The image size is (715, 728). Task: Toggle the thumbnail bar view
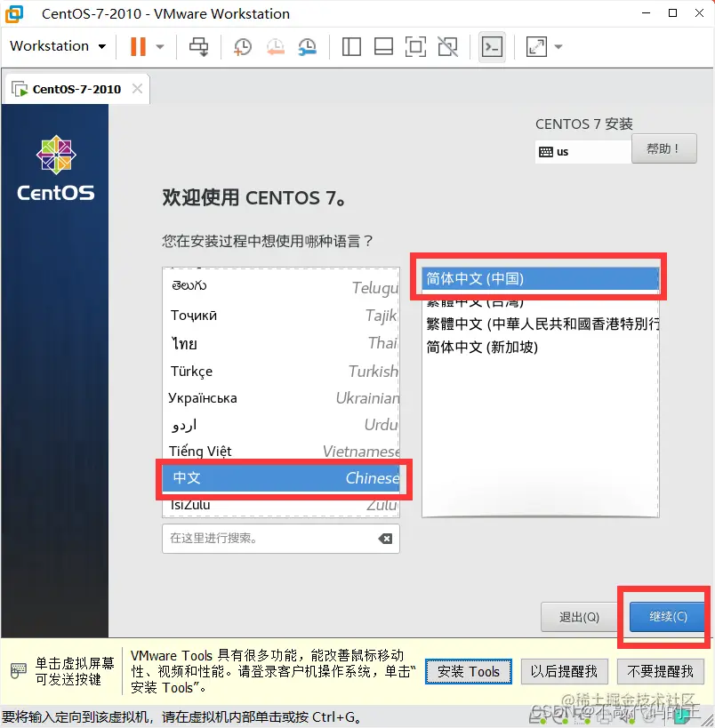coord(383,46)
